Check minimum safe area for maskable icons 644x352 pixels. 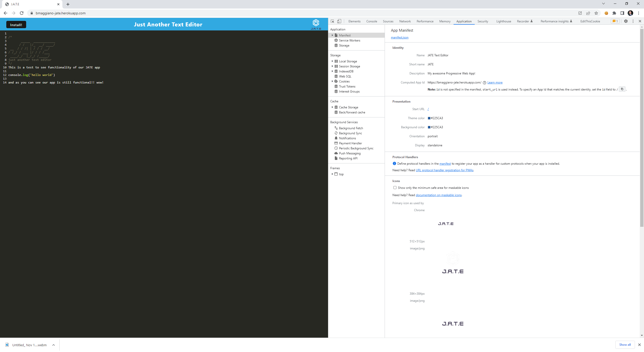point(395,188)
